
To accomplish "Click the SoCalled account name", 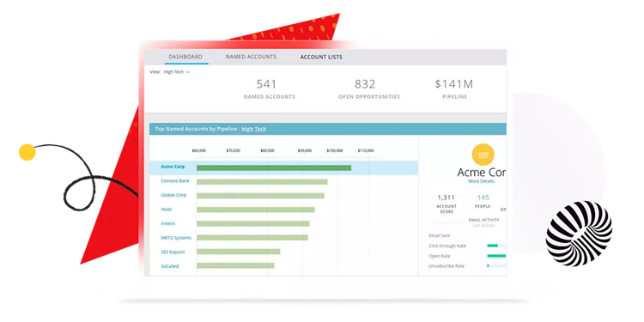I will pos(170,266).
